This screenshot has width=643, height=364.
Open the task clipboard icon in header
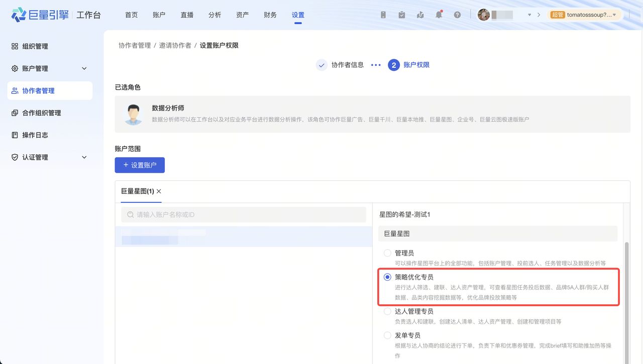(402, 15)
